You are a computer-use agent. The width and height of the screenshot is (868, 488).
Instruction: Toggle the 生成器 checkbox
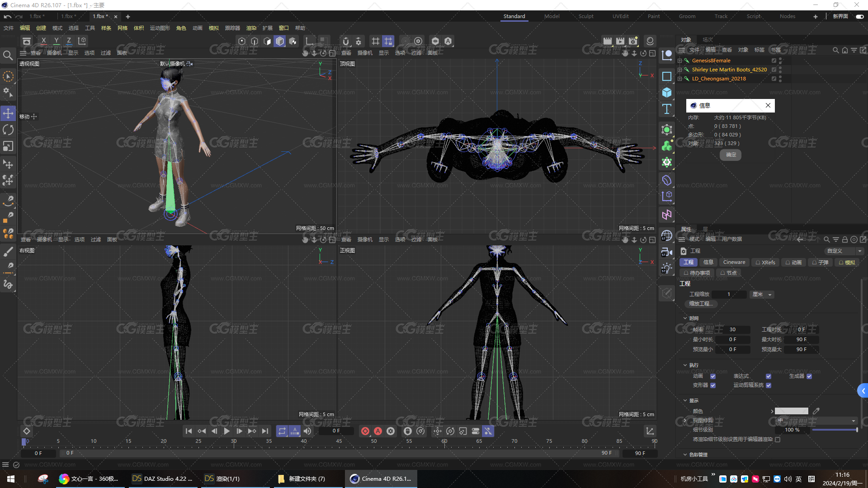pyautogui.click(x=809, y=376)
